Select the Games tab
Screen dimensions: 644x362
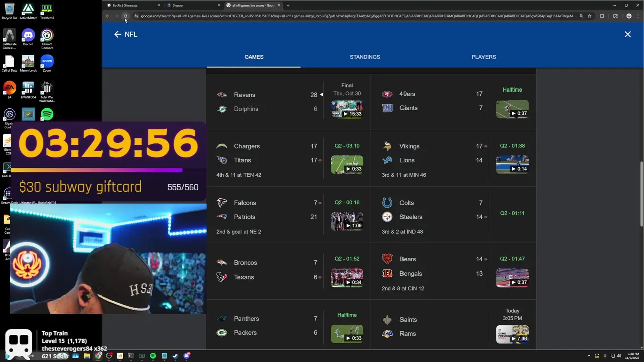point(254,57)
